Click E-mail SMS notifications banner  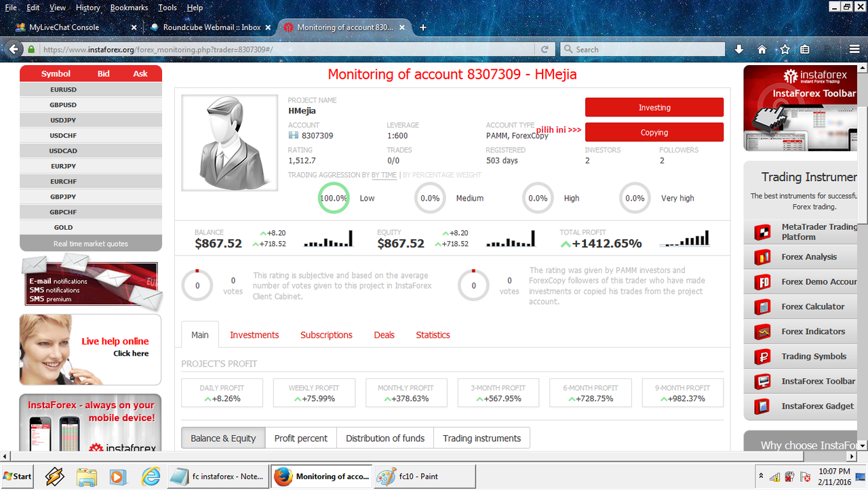[90, 283]
